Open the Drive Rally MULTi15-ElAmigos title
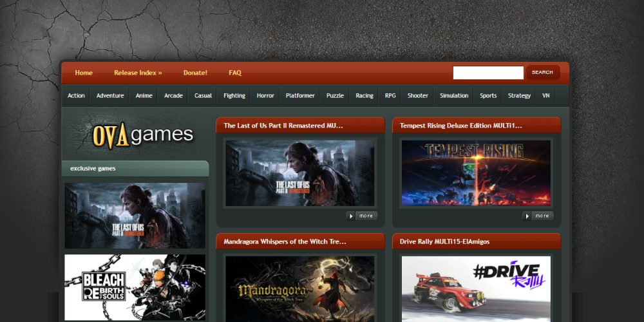Screen dimensions: 644x322 tap(444, 241)
